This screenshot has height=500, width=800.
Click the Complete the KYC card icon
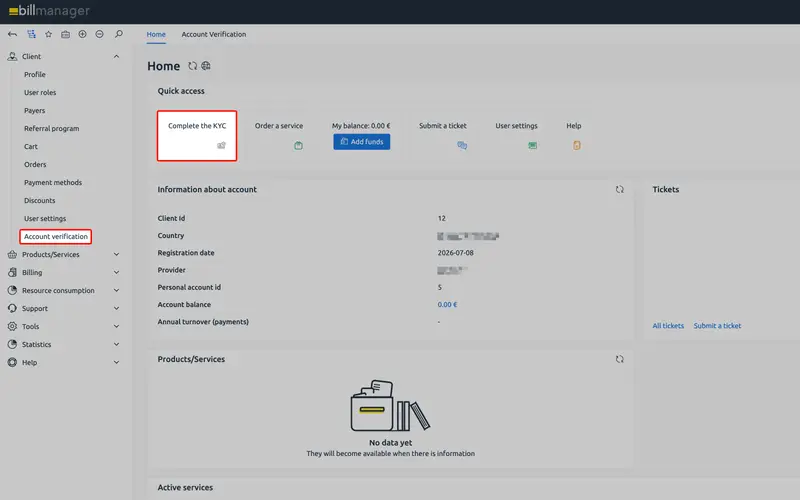(x=221, y=145)
